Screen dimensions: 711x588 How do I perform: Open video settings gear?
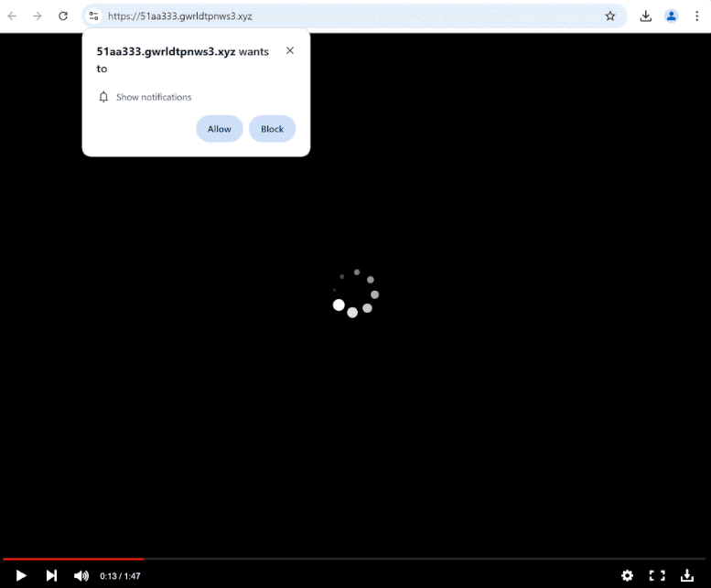pos(627,576)
